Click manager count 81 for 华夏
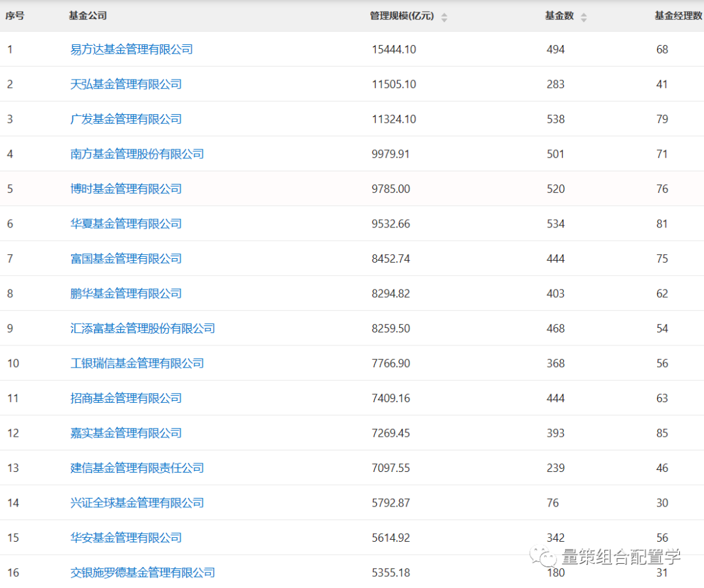Image resolution: width=704 pixels, height=588 pixels. [x=662, y=224]
